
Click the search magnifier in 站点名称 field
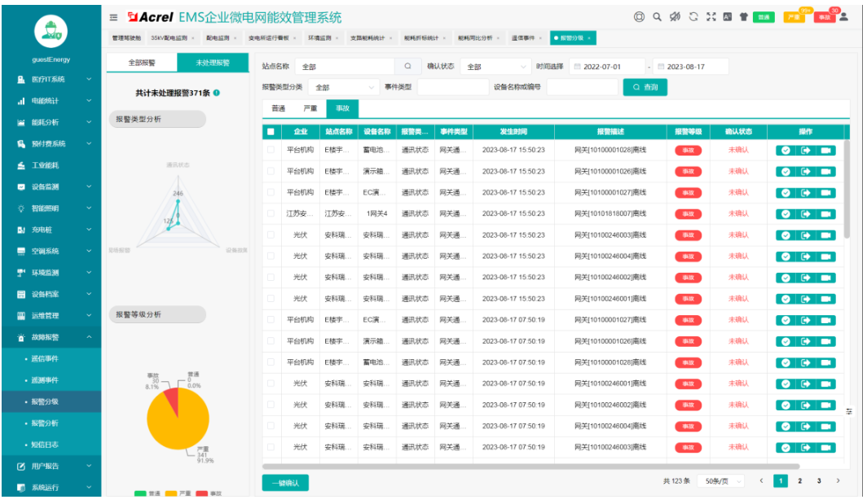pyautogui.click(x=407, y=66)
